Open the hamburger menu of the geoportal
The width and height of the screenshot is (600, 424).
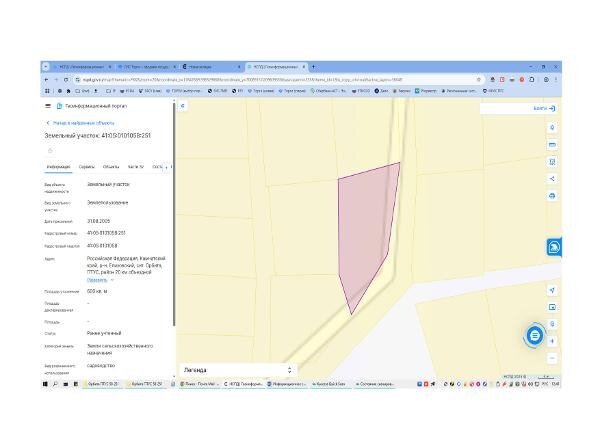48,106
